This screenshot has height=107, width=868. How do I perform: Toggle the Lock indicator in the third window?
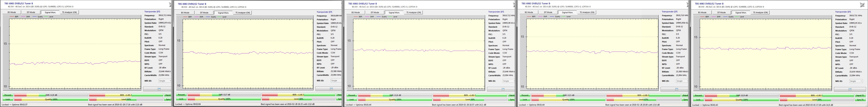tap(351, 99)
